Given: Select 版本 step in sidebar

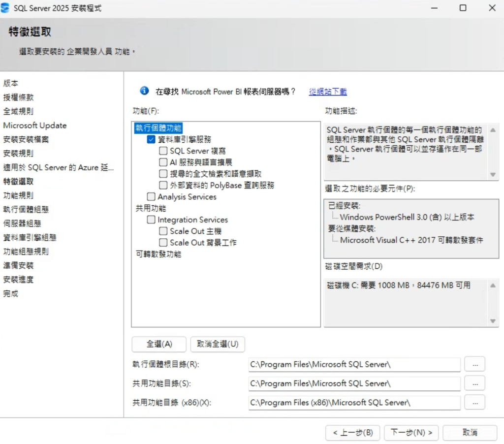Looking at the screenshot, I should coord(11,83).
